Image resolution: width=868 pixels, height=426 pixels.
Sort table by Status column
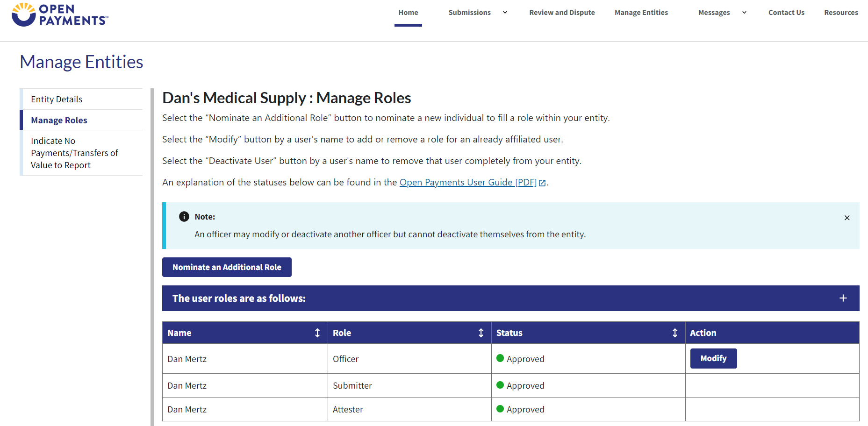(675, 333)
